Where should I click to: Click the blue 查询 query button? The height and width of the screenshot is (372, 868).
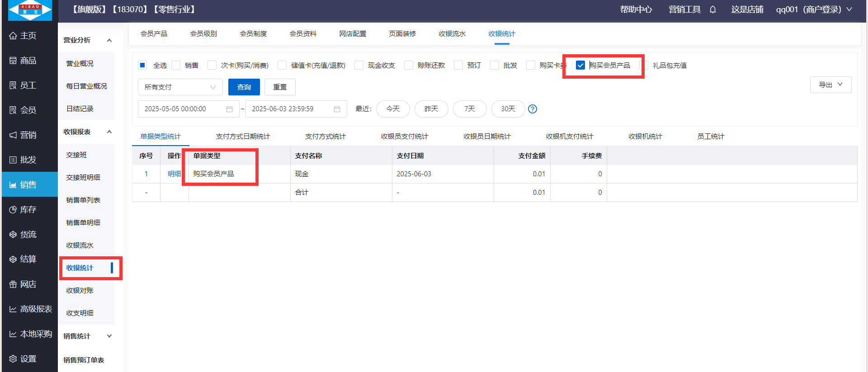[x=244, y=87]
